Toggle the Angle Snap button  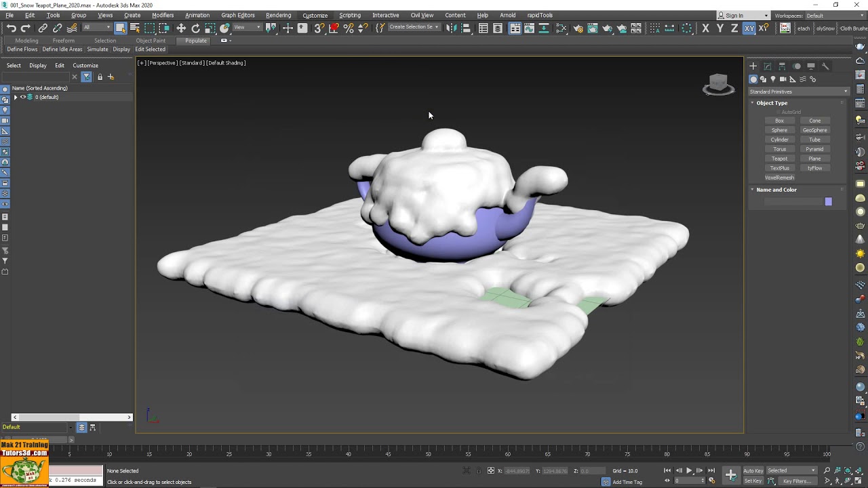coord(332,28)
